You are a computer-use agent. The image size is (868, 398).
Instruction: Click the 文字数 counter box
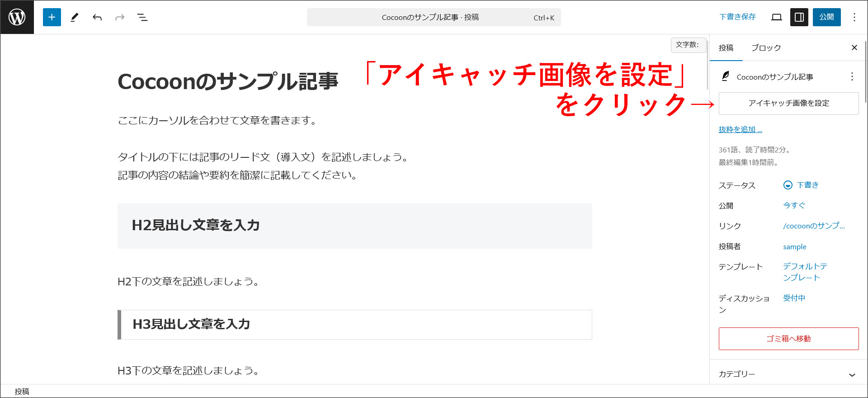[x=689, y=45]
